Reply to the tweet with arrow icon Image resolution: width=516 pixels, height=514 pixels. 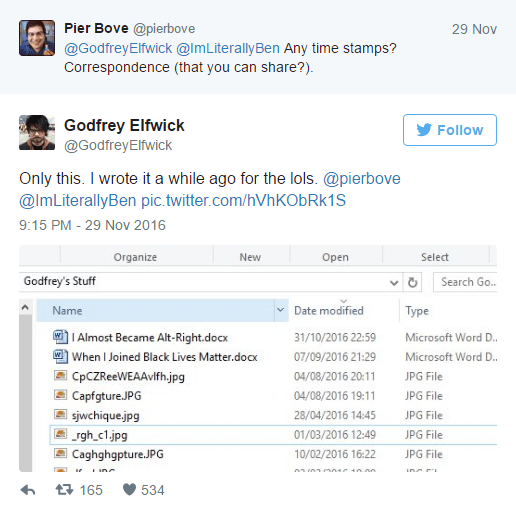[28, 490]
